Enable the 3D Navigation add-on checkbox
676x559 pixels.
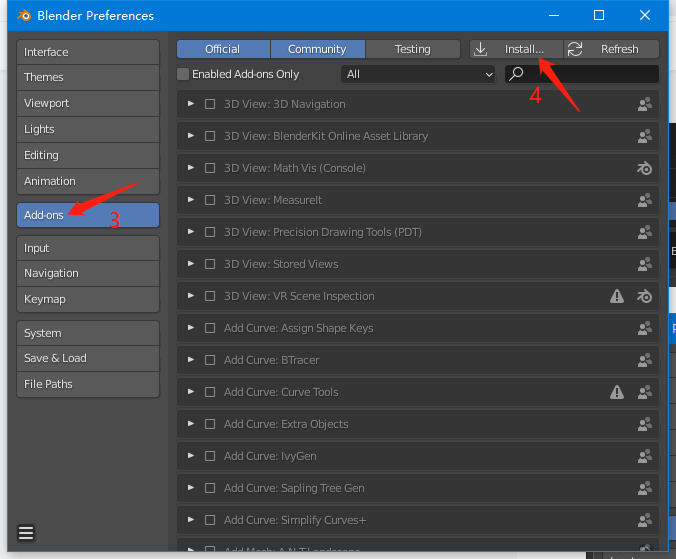(x=210, y=104)
